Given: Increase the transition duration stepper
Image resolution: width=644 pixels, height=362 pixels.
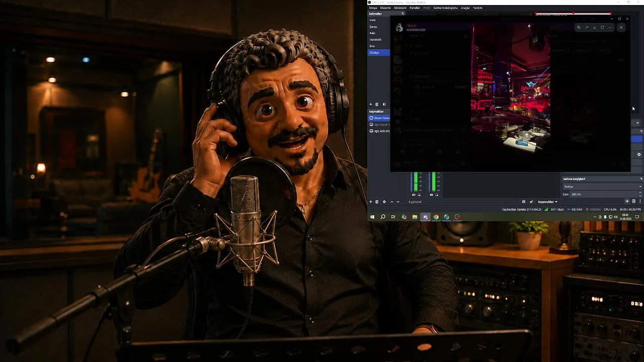Looking at the screenshot, I should pos(640,194).
